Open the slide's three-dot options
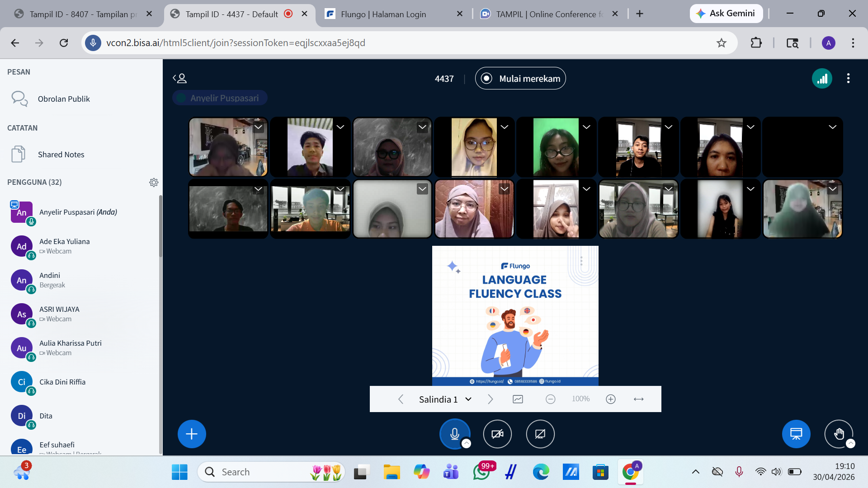Screen dimensions: 868x488 [581, 261]
